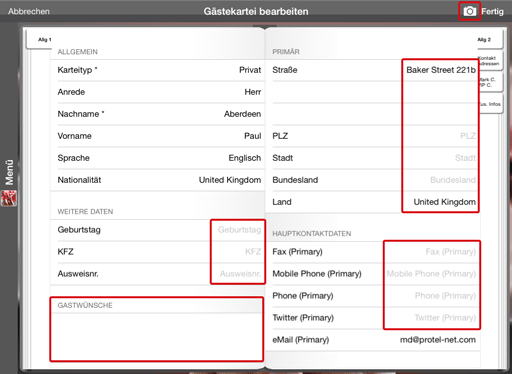Open Anrede selection showing Herr
Screen dimensions: 512x374
159,92
